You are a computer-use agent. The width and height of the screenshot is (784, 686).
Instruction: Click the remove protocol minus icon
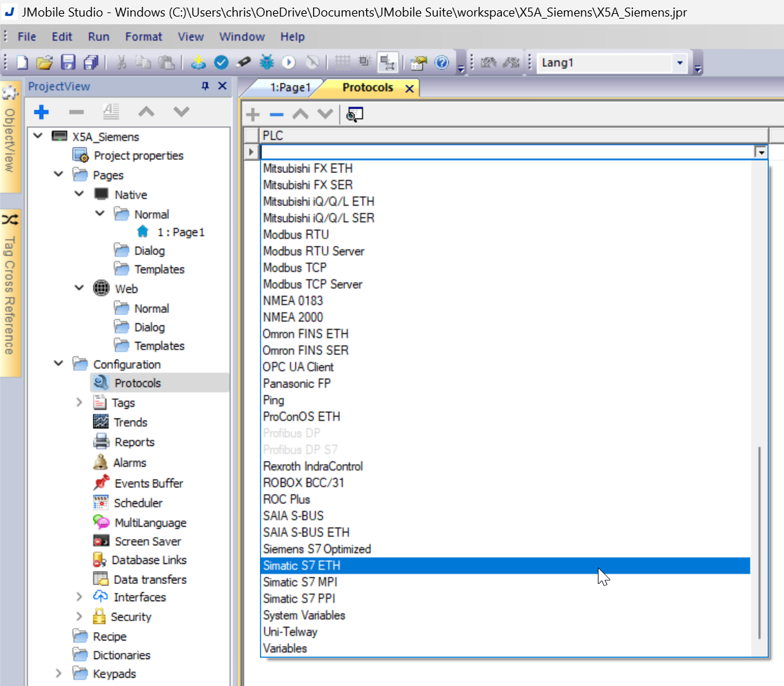click(x=277, y=115)
